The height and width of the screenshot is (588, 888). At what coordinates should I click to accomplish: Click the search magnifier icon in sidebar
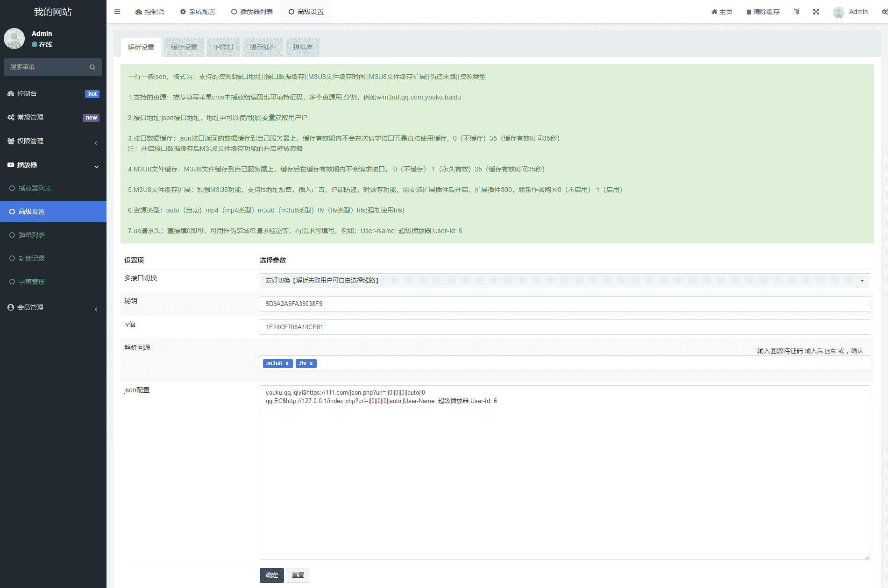tap(92, 67)
